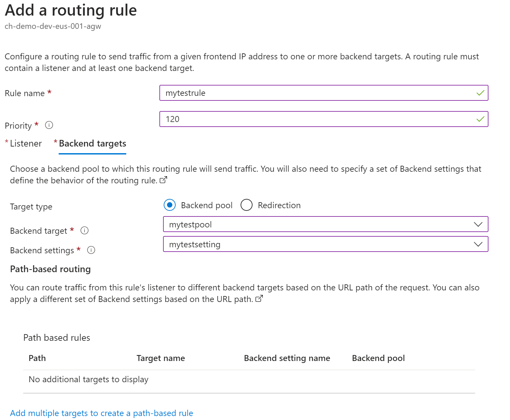Click the Backend target info icon
The height and width of the screenshot is (420, 510).
pyautogui.click(x=85, y=230)
